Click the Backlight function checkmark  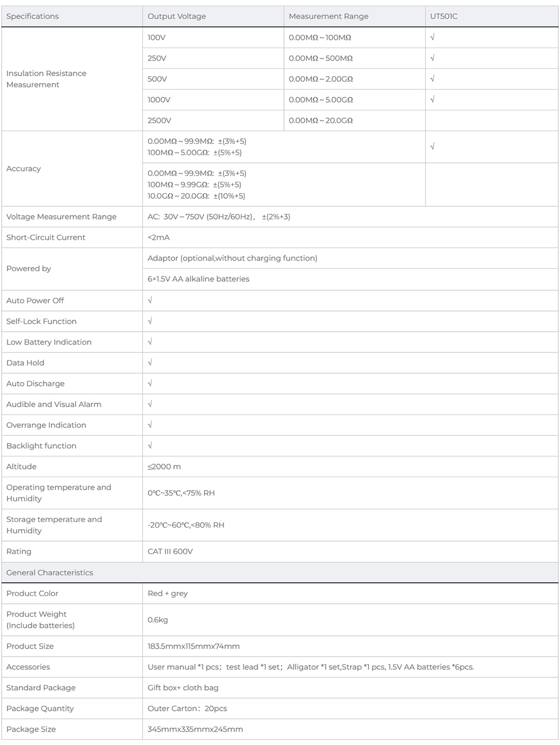[x=150, y=446]
